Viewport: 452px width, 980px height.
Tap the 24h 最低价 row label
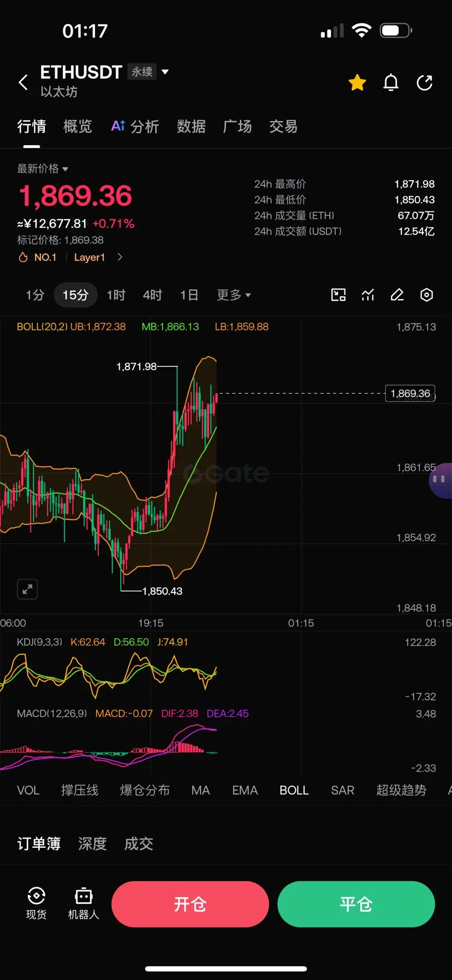280,200
